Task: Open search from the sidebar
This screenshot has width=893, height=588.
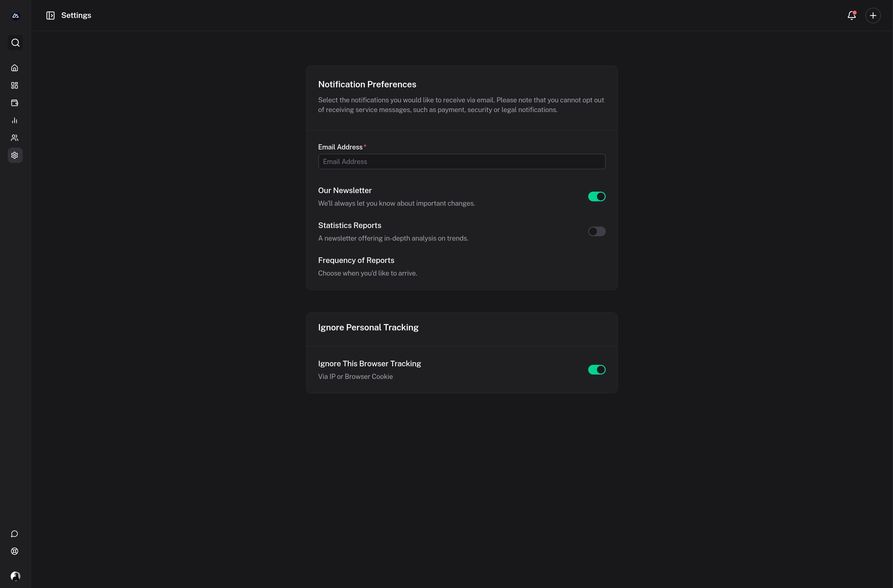Action: [15, 43]
